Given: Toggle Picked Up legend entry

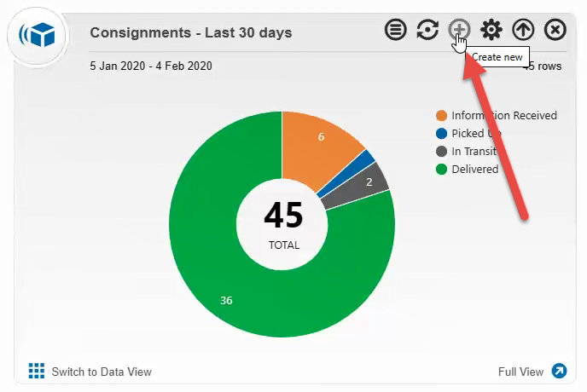Looking at the screenshot, I should [x=474, y=133].
